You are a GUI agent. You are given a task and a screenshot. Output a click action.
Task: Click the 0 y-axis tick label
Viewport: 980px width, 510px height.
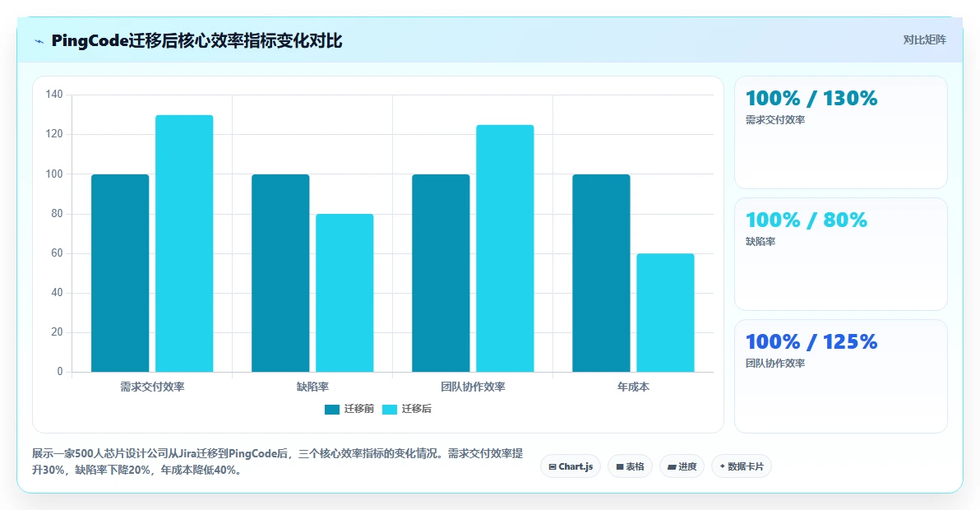(x=60, y=371)
